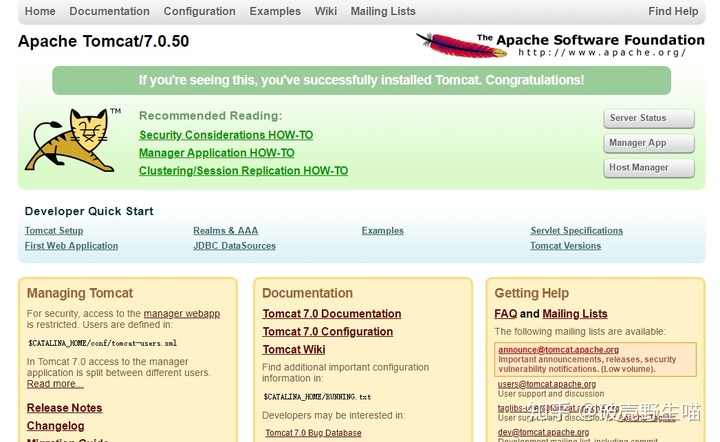Follow the First Web Application link

coord(71,246)
